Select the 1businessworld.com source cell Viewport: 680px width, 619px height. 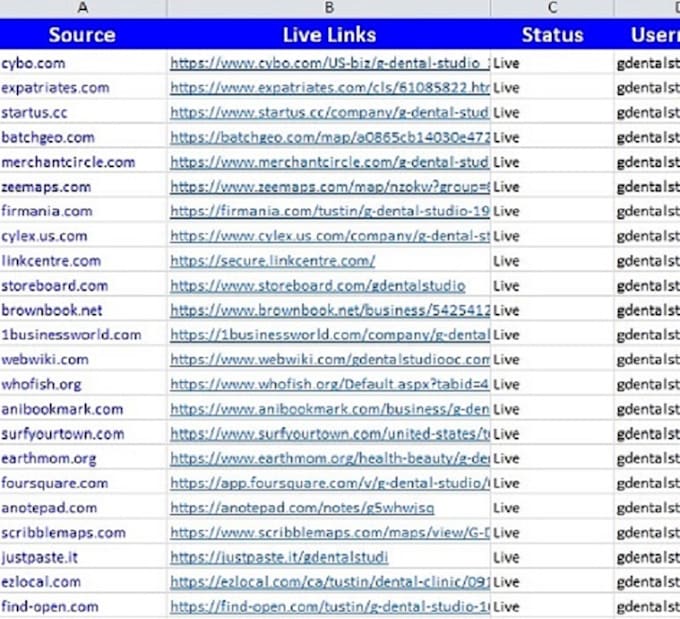click(83, 335)
